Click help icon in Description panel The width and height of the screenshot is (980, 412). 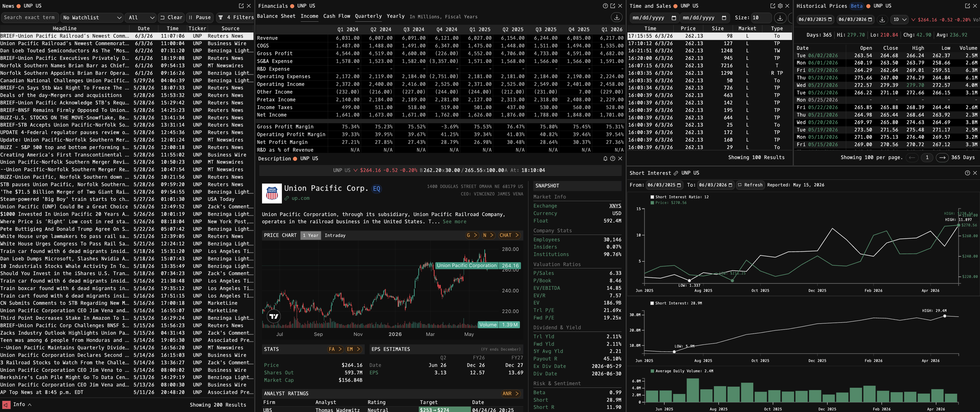point(613,159)
